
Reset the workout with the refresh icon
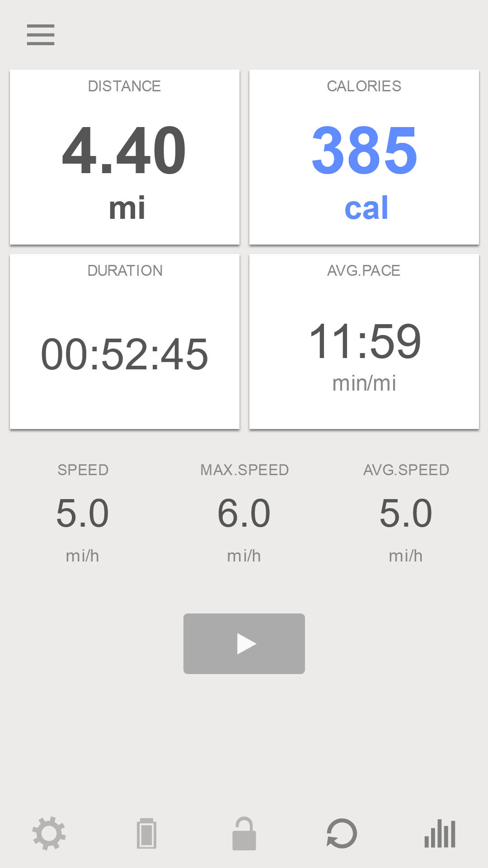click(x=342, y=833)
